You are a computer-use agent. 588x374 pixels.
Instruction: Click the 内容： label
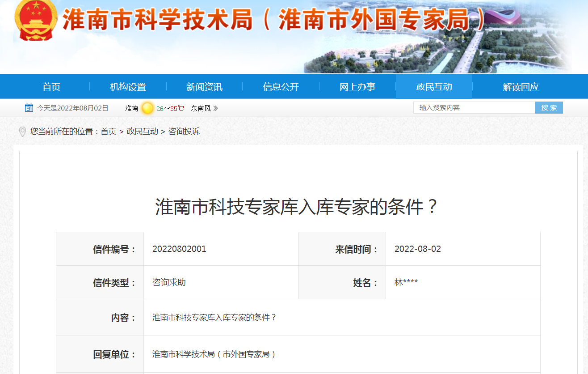click(x=123, y=318)
